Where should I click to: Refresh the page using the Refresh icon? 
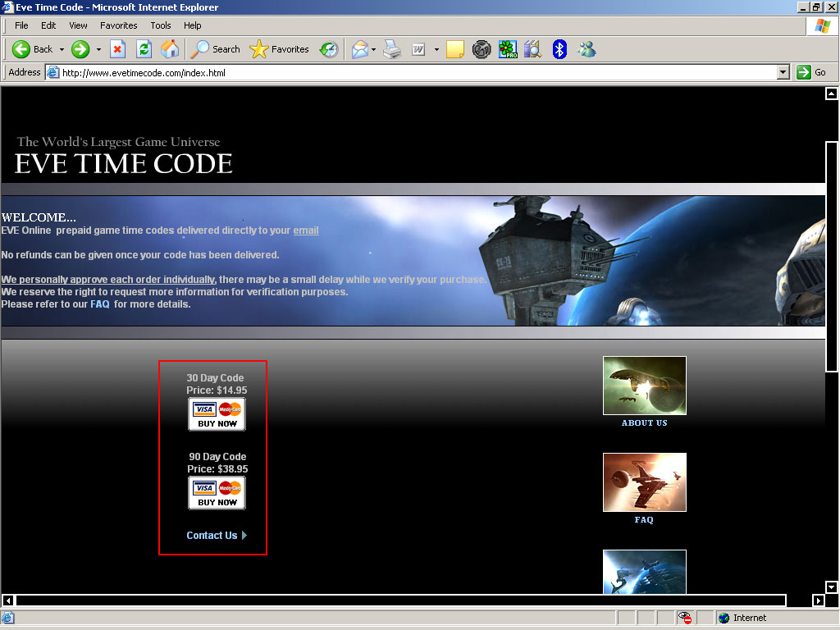coord(144,49)
